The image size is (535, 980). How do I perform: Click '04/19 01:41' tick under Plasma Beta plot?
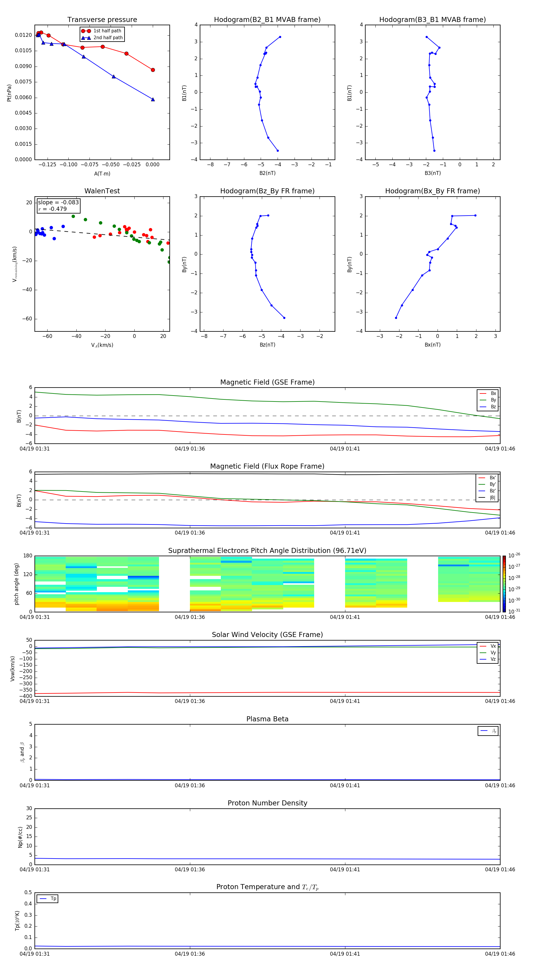coord(344,785)
